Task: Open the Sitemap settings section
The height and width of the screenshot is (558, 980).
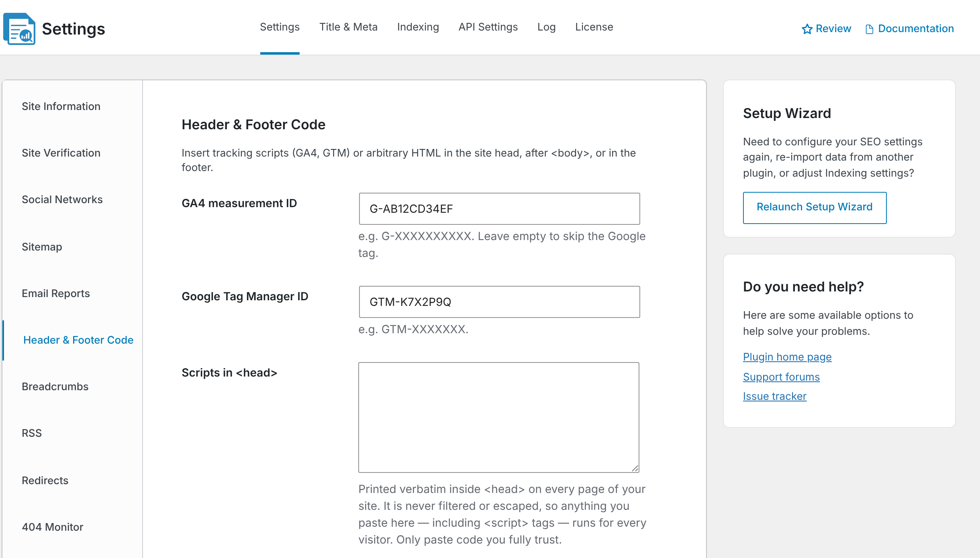Action: pos(42,247)
